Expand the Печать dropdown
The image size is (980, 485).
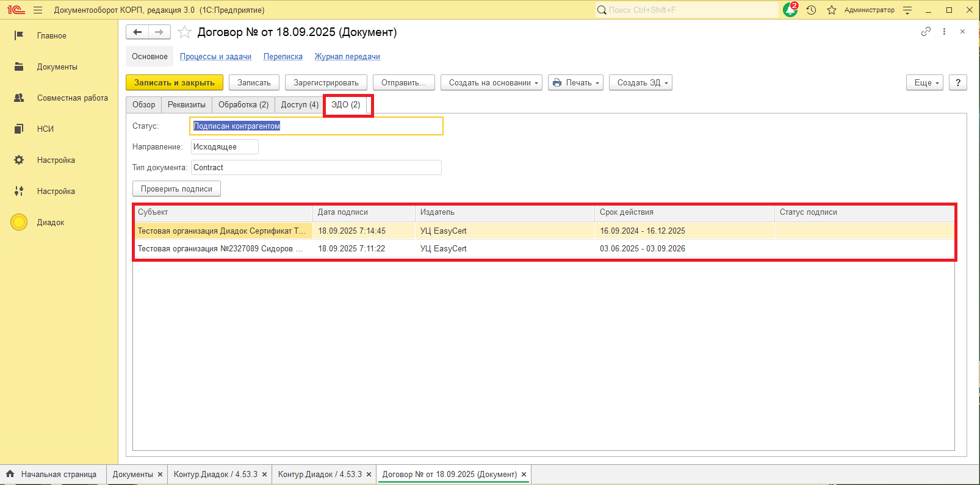(x=575, y=83)
